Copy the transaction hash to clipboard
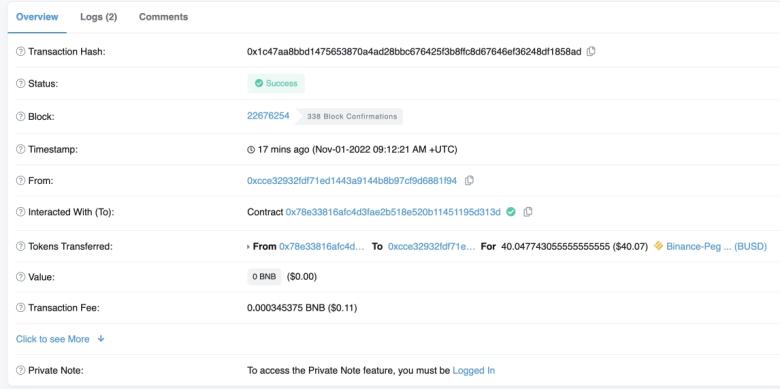780x389 pixels. tap(591, 51)
